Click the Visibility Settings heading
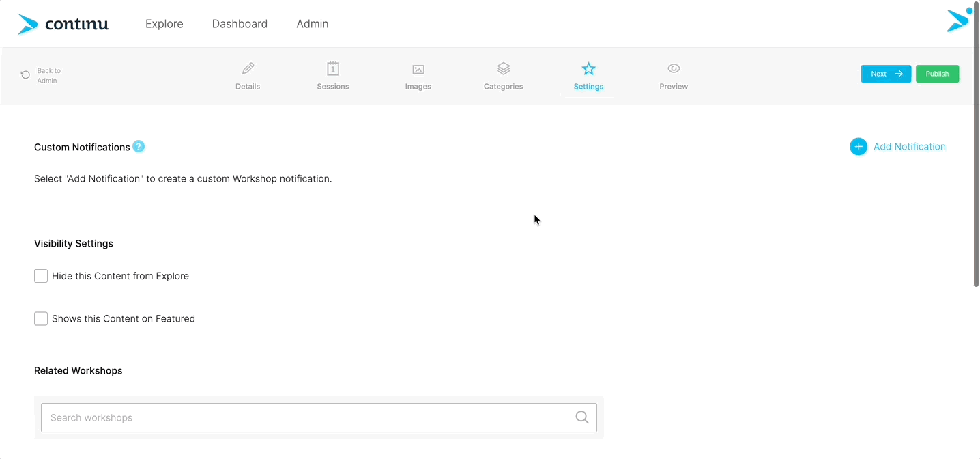The image size is (980, 459). (x=74, y=243)
